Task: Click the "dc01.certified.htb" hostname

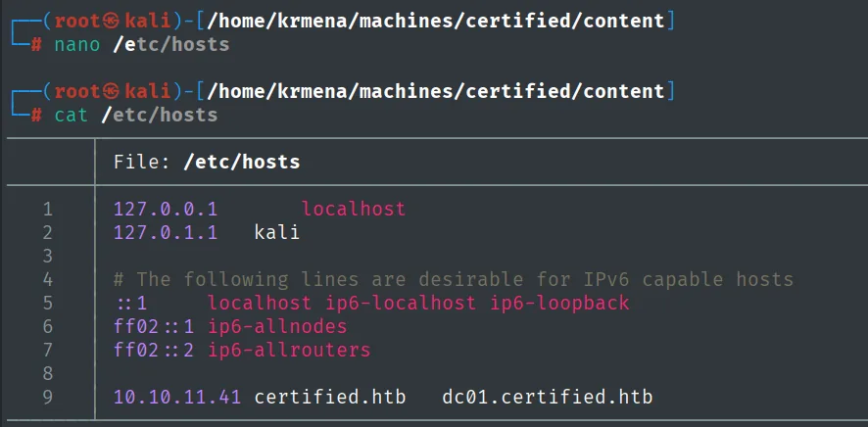Action: [x=548, y=398]
